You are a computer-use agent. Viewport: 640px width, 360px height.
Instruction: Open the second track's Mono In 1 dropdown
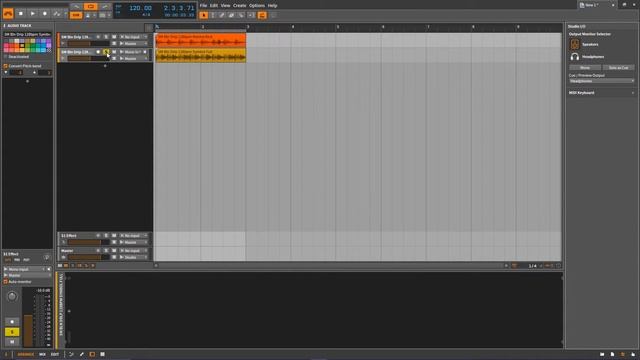(x=131, y=52)
